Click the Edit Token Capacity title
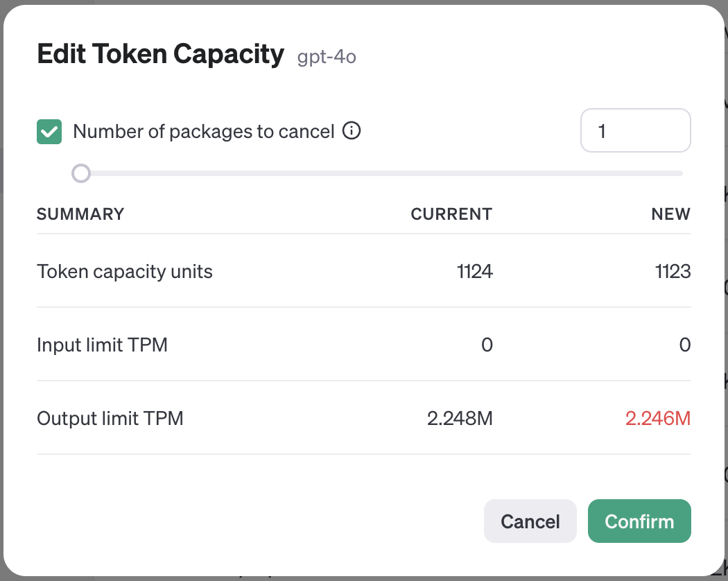The image size is (728, 581). (160, 54)
